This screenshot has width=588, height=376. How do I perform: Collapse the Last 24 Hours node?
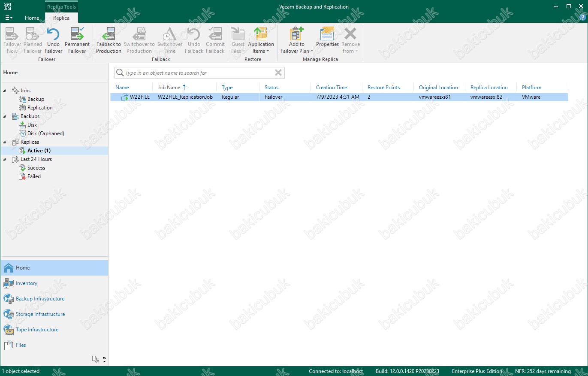[5, 159]
